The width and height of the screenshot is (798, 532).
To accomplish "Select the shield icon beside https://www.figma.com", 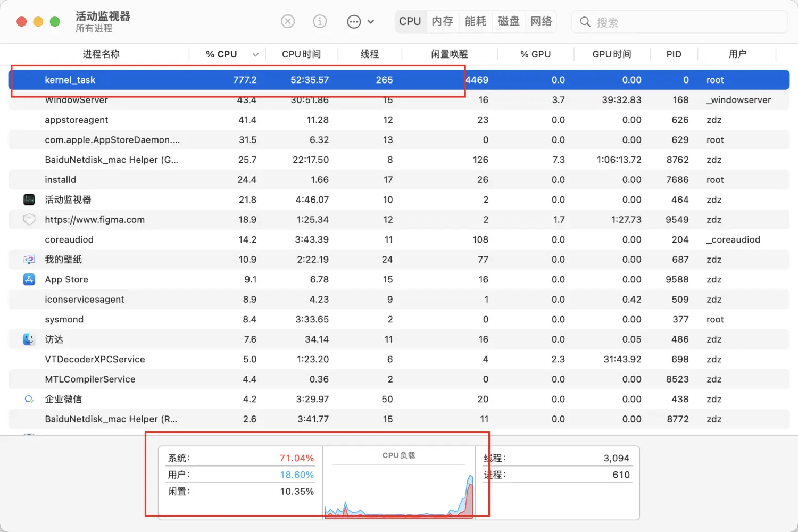I will click(x=29, y=220).
